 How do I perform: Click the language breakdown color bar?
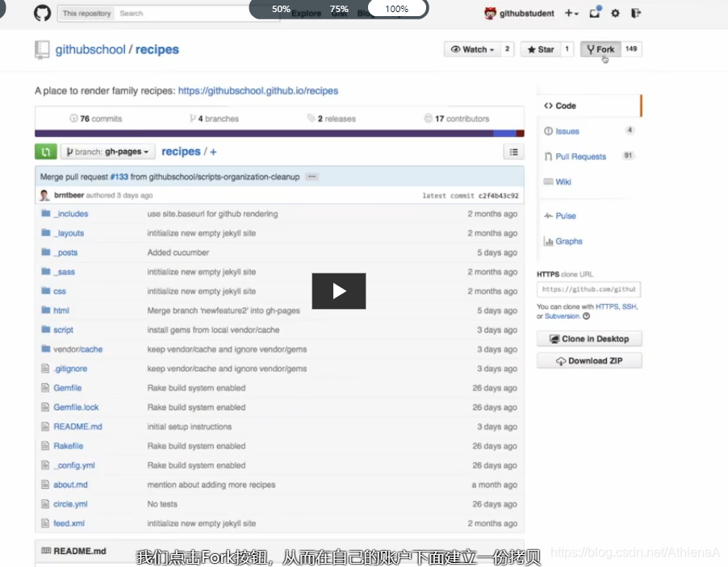click(x=279, y=134)
